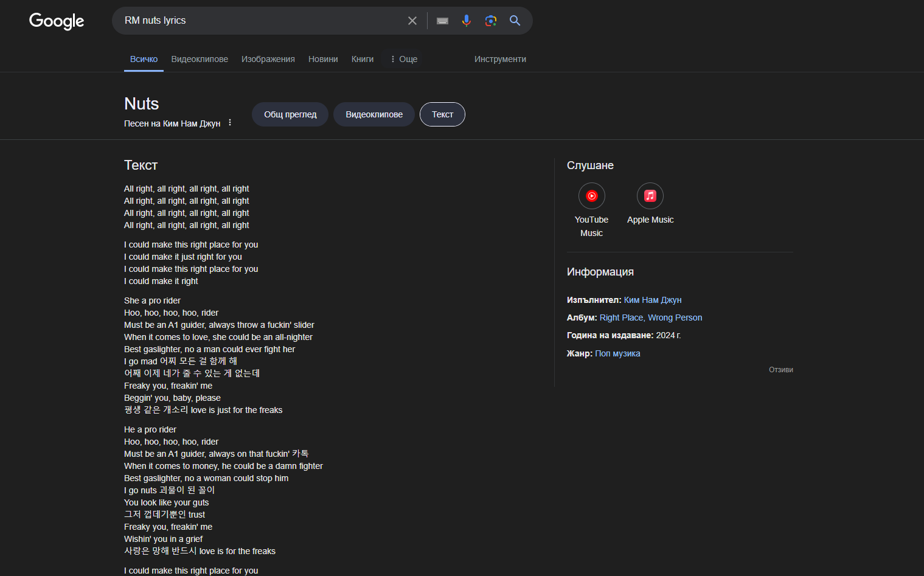
Task: Open Инструменти search tools
Action: (500, 59)
